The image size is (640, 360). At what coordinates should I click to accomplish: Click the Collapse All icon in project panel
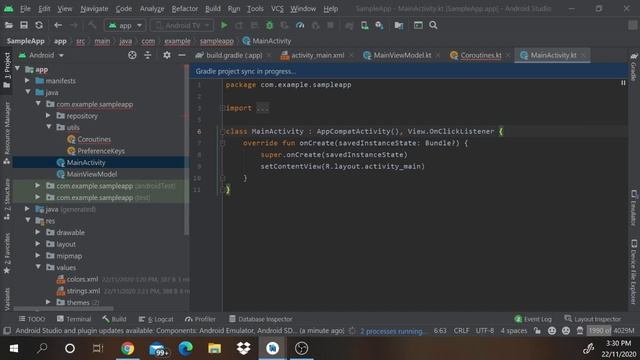point(148,55)
